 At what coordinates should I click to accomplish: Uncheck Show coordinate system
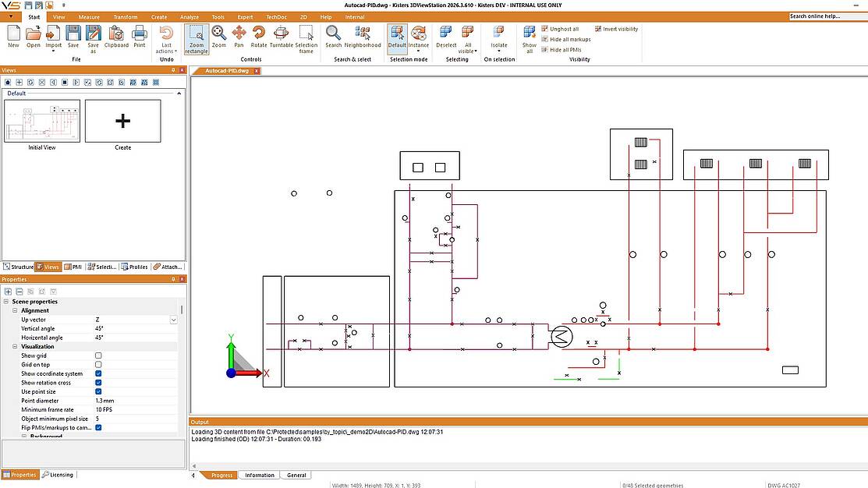click(98, 373)
